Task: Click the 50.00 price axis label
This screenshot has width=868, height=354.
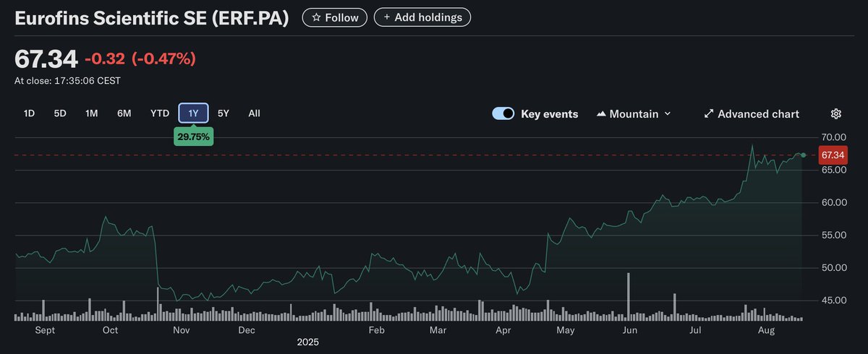Action: [834, 267]
